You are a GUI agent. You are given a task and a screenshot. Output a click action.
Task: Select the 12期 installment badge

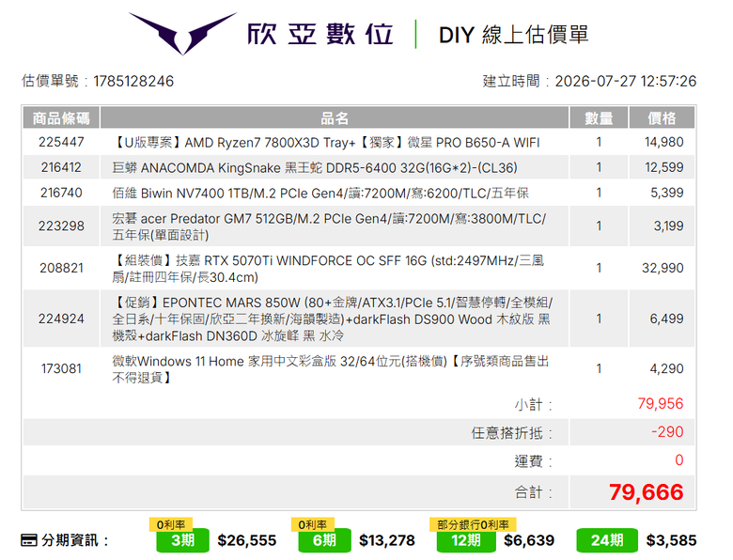[466, 540]
